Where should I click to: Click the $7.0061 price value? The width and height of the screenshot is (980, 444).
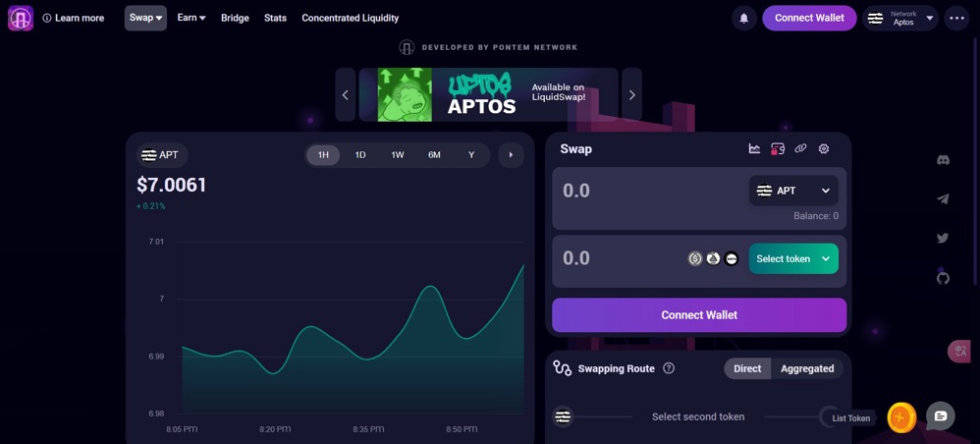click(x=171, y=185)
